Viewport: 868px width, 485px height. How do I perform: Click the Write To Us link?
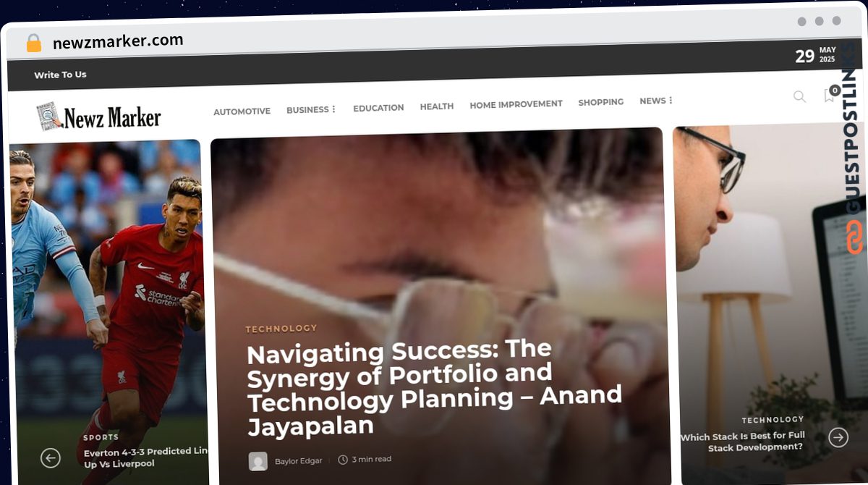pos(60,75)
